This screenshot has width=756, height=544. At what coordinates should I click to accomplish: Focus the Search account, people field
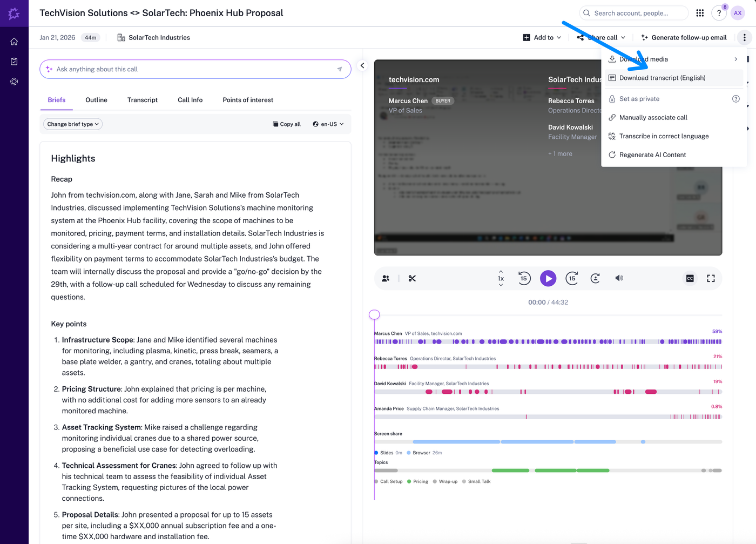click(x=634, y=13)
